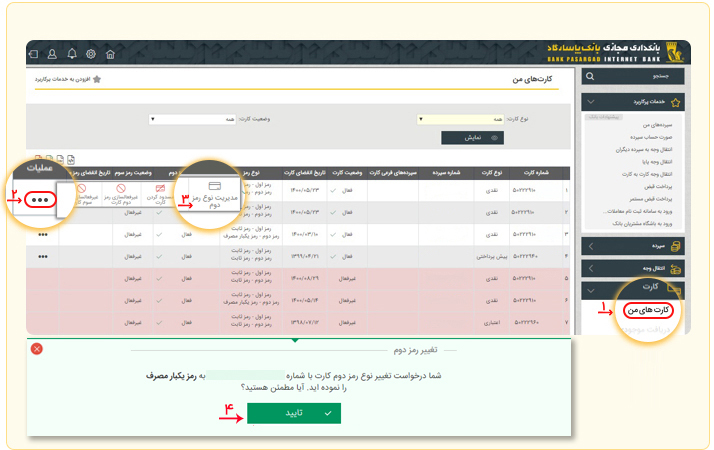Open ورود به سامانه ثبت نام معاملات link
The image size is (714, 450).
638,211
